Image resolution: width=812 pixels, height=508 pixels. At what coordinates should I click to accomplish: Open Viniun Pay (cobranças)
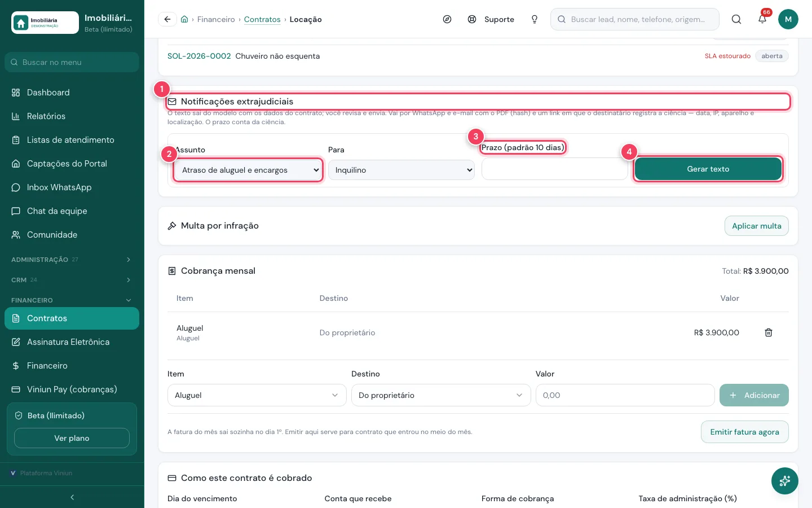[x=72, y=389]
